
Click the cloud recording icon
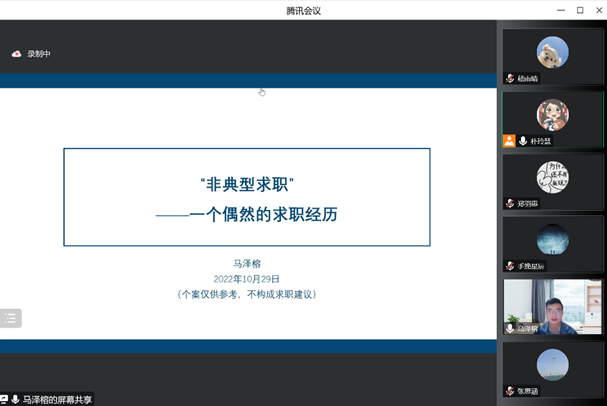[x=16, y=54]
